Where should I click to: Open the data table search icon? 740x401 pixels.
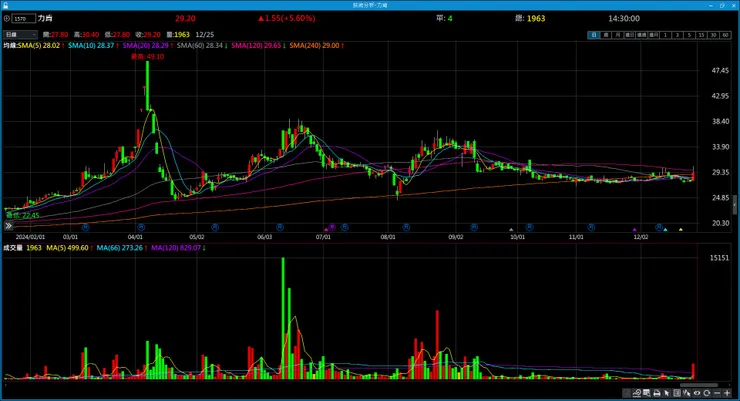[647, 393]
